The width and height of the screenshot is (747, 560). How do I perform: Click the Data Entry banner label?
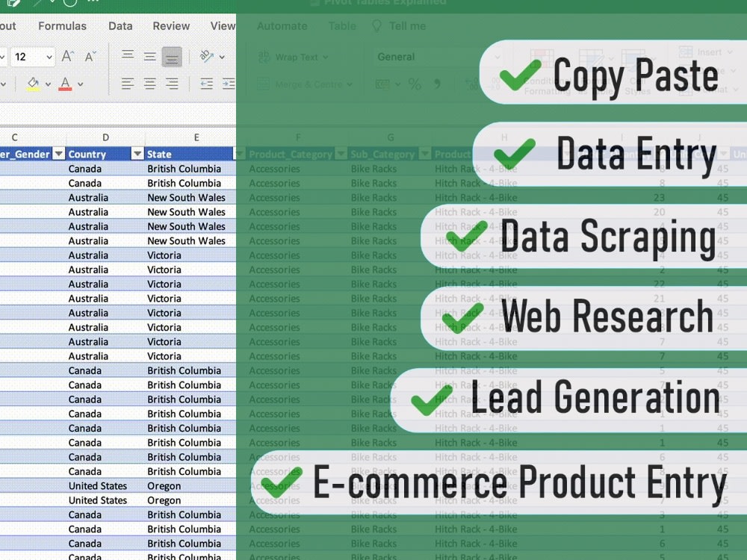click(636, 154)
